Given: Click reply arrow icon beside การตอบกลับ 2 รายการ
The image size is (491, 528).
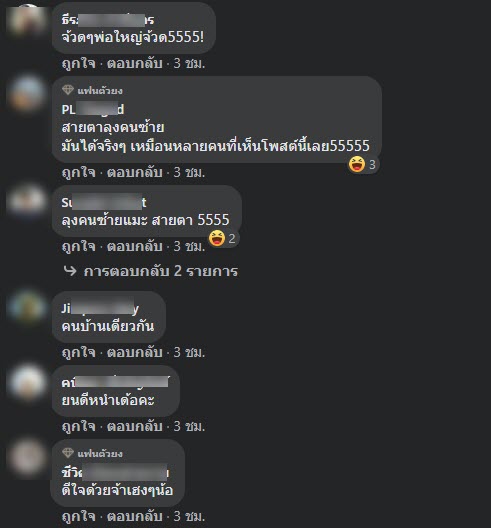Looking at the screenshot, I should tap(70, 271).
